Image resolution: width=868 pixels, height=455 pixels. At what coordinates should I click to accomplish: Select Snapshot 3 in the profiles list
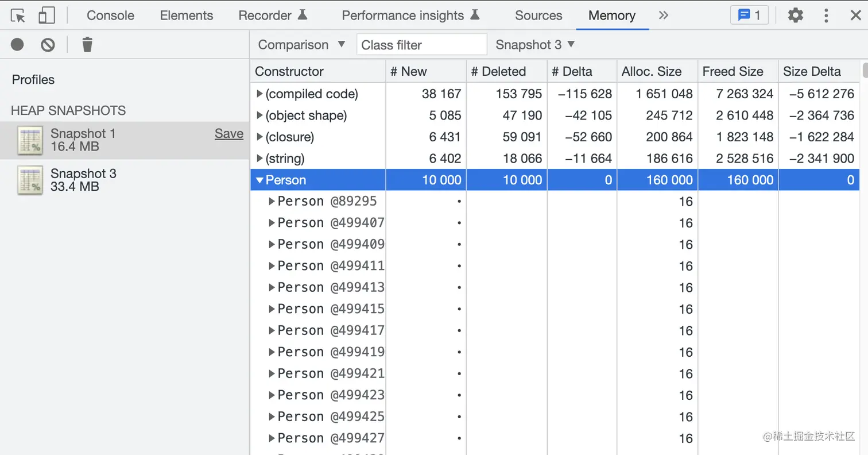coord(83,180)
